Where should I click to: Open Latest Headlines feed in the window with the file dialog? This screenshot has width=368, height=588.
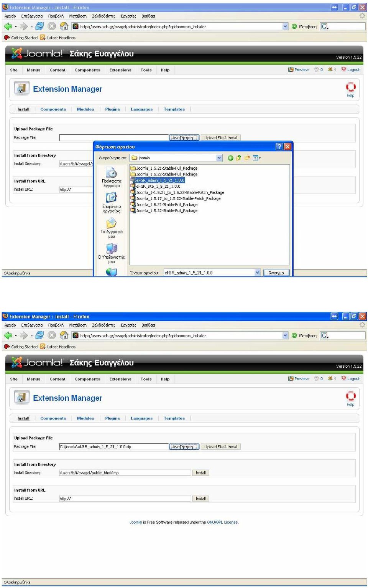coord(58,38)
